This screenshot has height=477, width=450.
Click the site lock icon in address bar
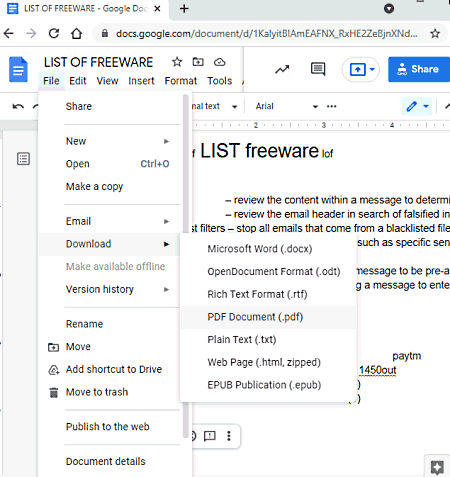tap(105, 33)
